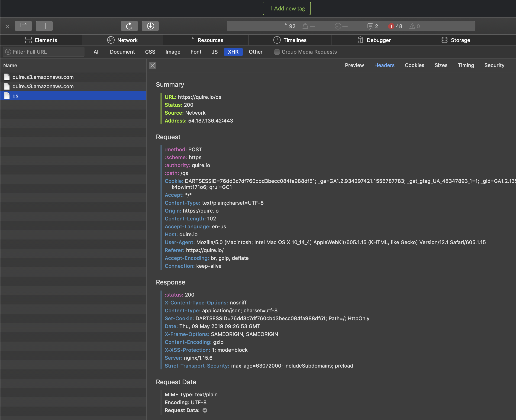Screen dimensions: 516x420
Task: Filter by Document type
Action: [123, 52]
